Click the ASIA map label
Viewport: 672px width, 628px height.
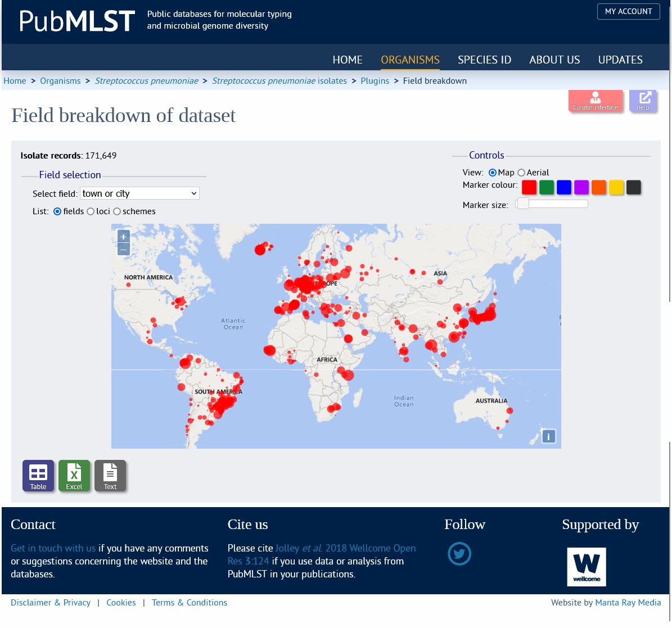pyautogui.click(x=440, y=273)
